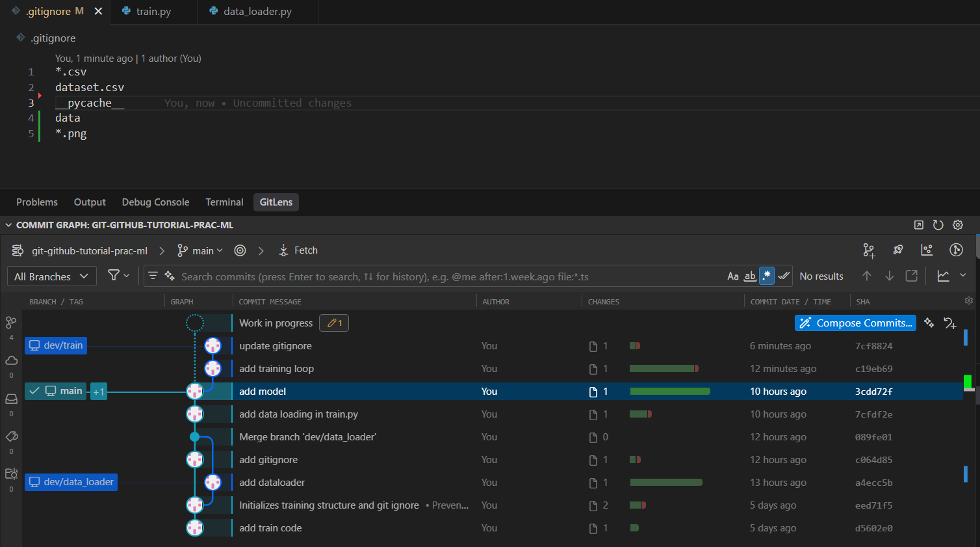
Task: Open Commit Graph in a new editor
Action: (x=918, y=224)
